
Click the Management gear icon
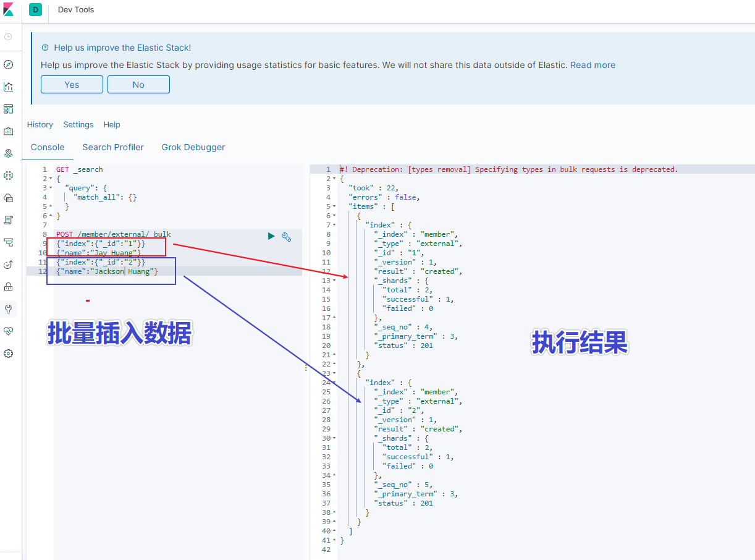click(8, 354)
